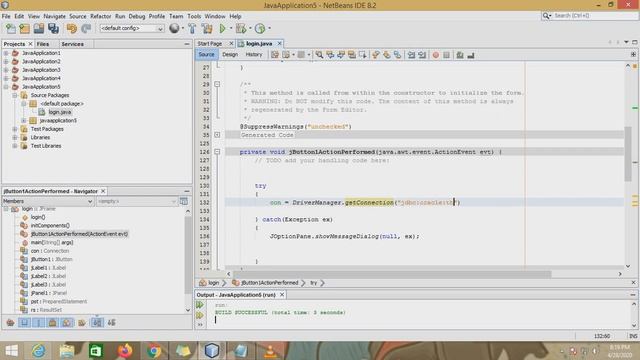Select initComponents() in the Navigator
This screenshot has width=640, height=360.
click(x=50, y=225)
